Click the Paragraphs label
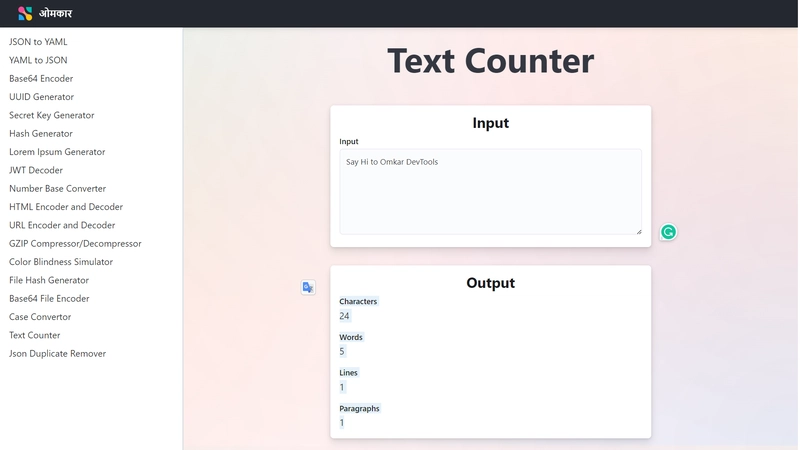This screenshot has width=800, height=450. (359, 408)
